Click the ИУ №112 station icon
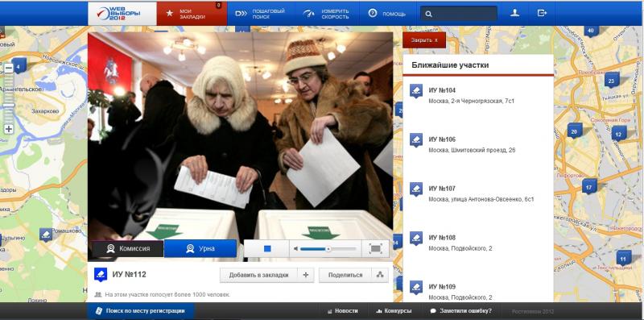 [x=101, y=275]
